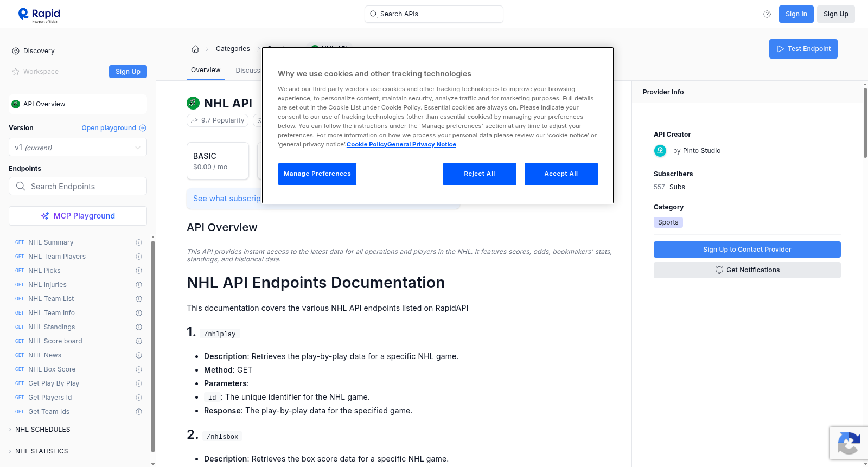The width and height of the screenshot is (868, 467).
Task: Open playground arrow icon next to Version
Action: (143, 128)
